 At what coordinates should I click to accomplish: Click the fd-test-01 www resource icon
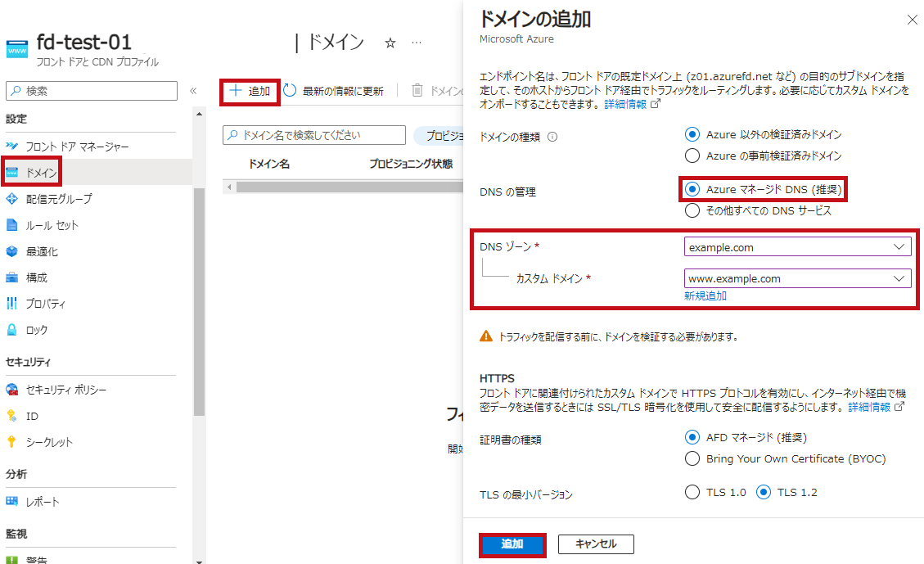(x=17, y=49)
